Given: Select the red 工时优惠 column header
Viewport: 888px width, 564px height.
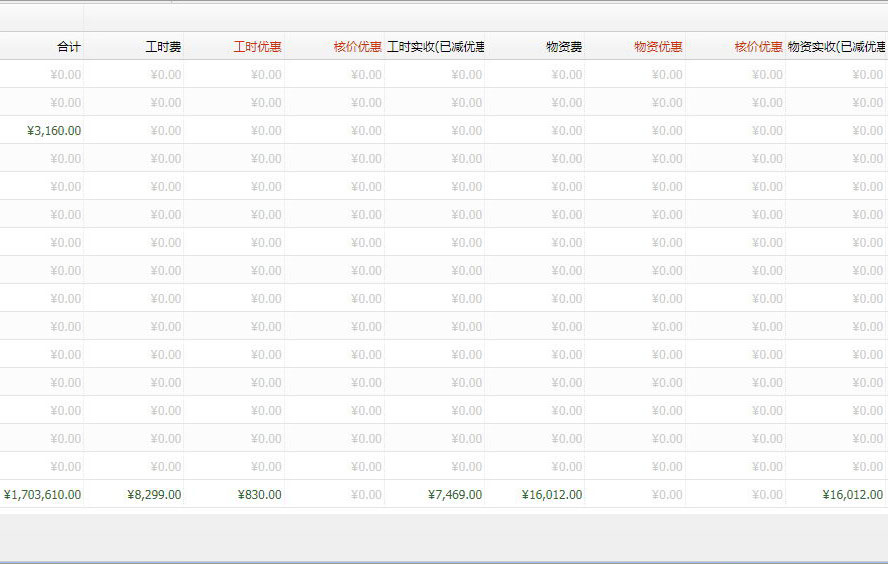Looking at the screenshot, I should tap(257, 46).
